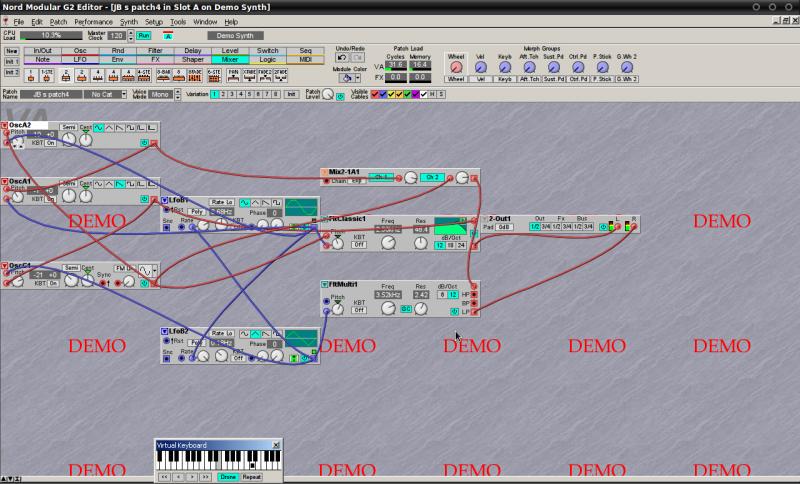
Task: Open OscC1 waveform dropdown arrow
Action: pyautogui.click(x=155, y=270)
